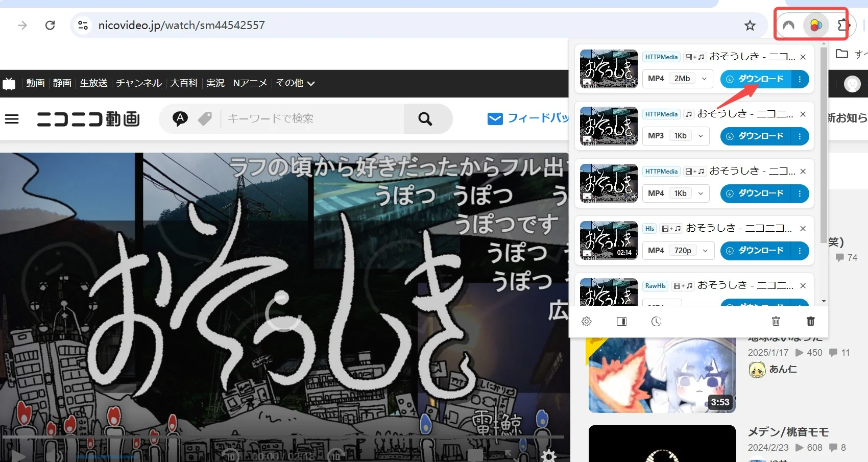Switch to tag search icon
The height and width of the screenshot is (462, 868).
[205, 119]
